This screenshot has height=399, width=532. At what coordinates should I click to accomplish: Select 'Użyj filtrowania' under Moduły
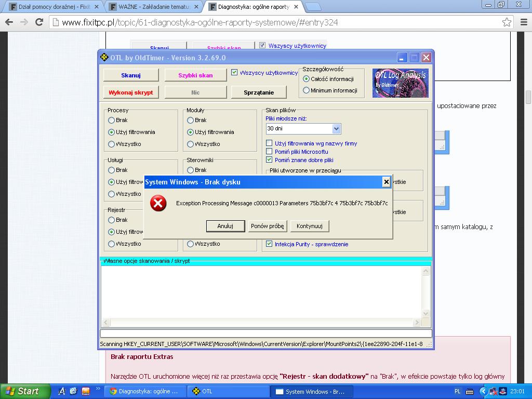(190, 132)
